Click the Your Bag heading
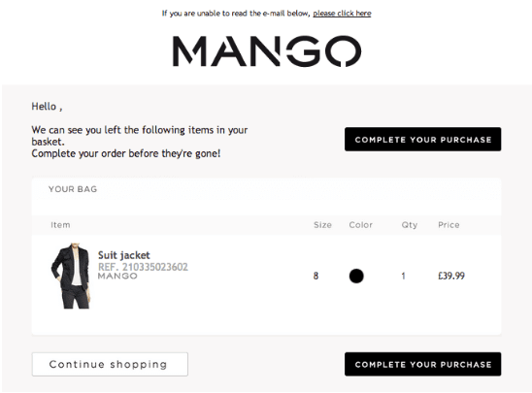This screenshot has height=393, width=532. (73, 189)
